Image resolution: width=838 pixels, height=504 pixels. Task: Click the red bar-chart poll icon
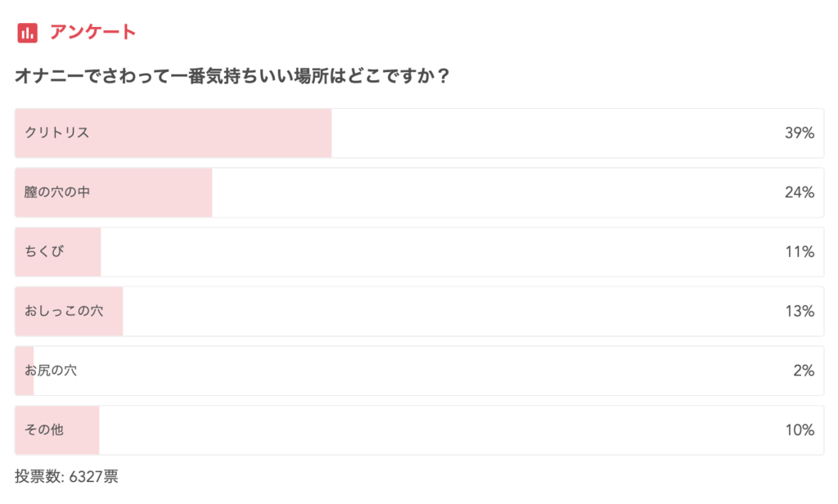click(27, 33)
